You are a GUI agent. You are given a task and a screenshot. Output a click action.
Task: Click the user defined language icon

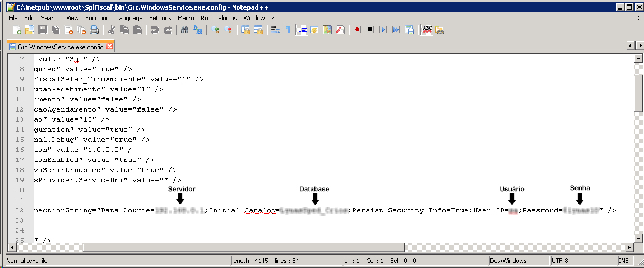(314, 30)
